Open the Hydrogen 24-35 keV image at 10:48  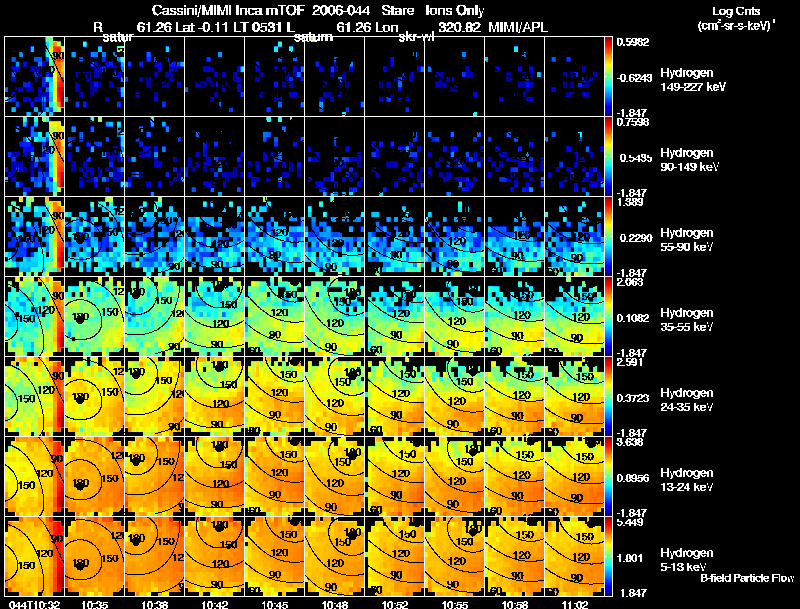click(x=335, y=396)
